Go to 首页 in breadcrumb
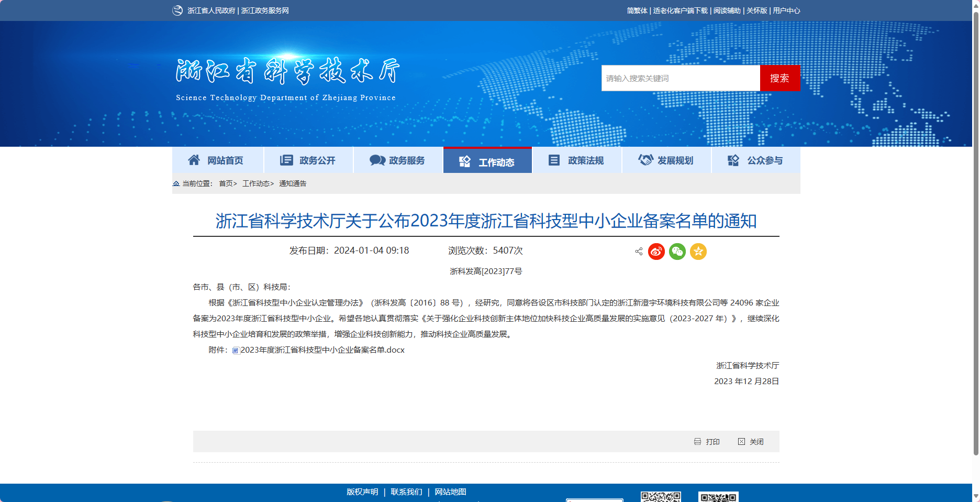This screenshot has height=502, width=980. pyautogui.click(x=226, y=183)
